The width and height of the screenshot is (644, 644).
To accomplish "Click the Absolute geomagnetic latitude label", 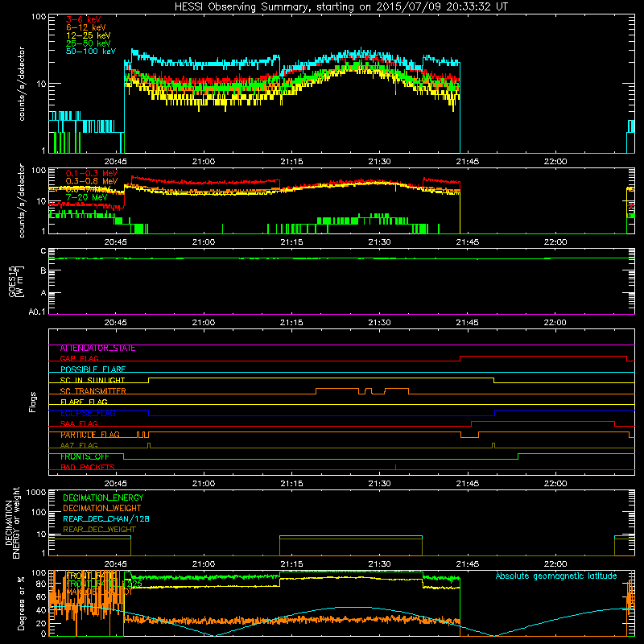I will 556,576.
